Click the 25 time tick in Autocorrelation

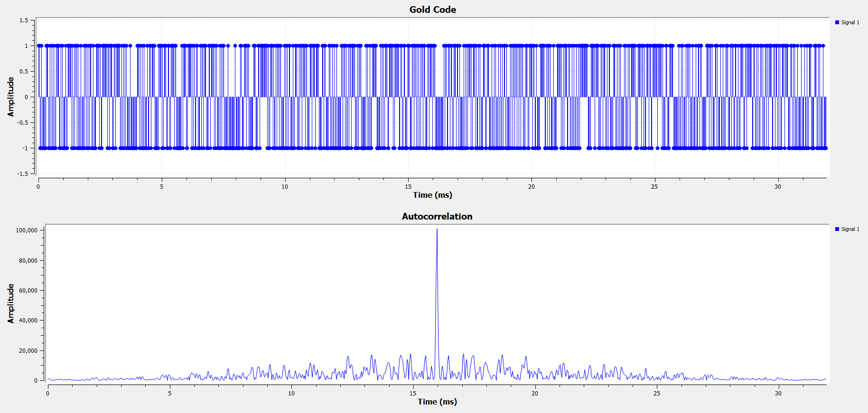(657, 393)
